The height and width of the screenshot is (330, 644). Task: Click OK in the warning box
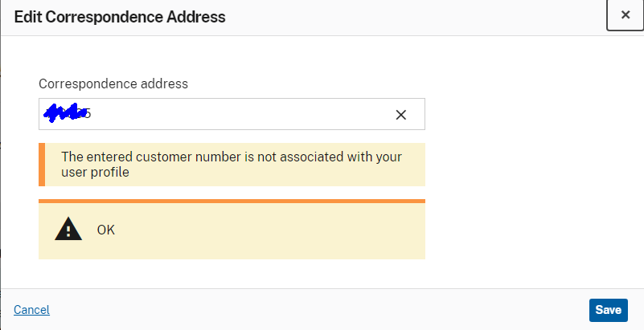pyautogui.click(x=106, y=230)
